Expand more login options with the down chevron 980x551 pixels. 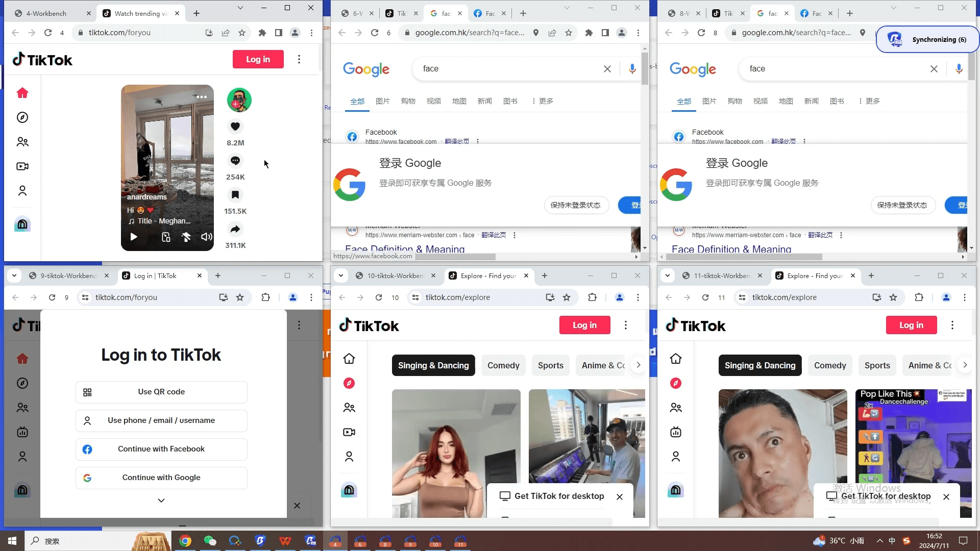[x=161, y=500]
